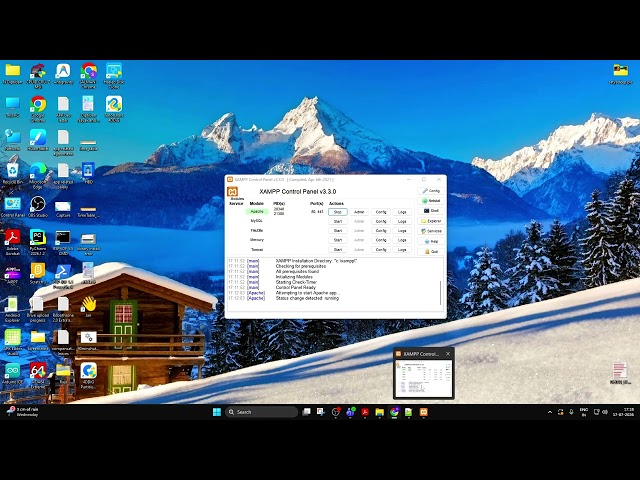Start the Tomcat module
640x480 pixels.
pos(338,249)
